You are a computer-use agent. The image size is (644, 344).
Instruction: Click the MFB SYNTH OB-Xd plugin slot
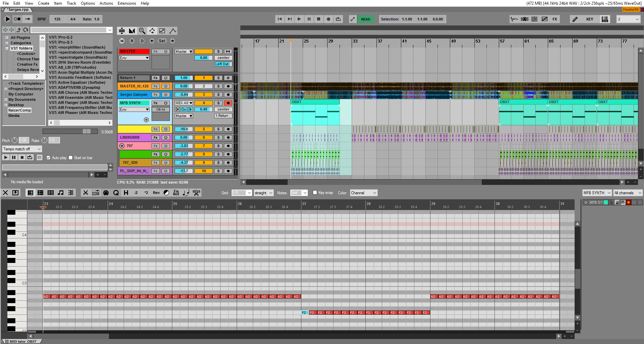tap(161, 110)
